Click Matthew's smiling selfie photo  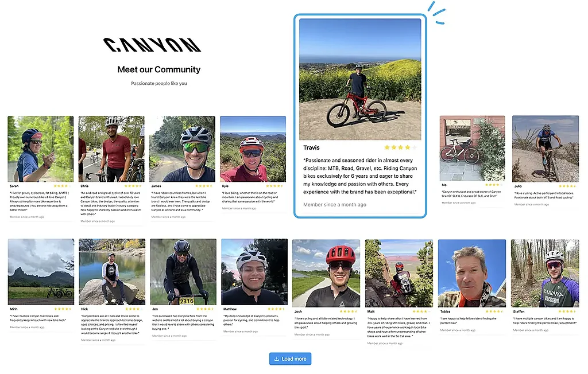pyautogui.click(x=254, y=272)
